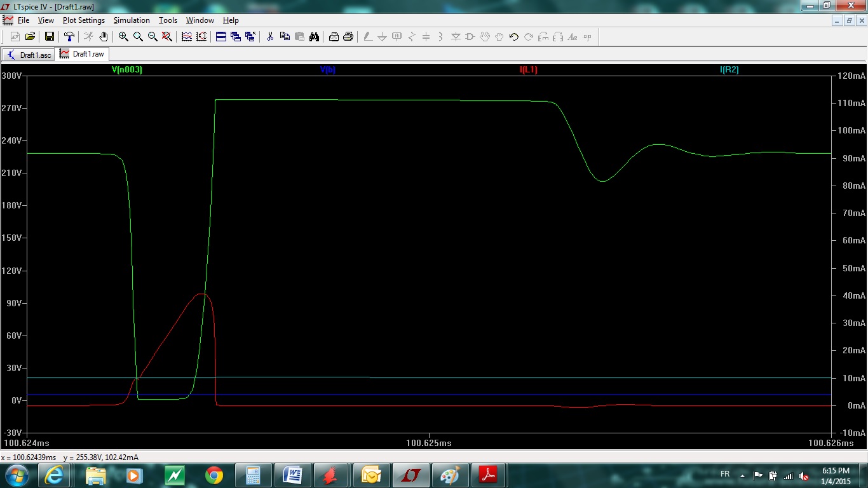Open Adobe Reader from the taskbar
Viewport: 868px width, 488px height.
[490, 475]
